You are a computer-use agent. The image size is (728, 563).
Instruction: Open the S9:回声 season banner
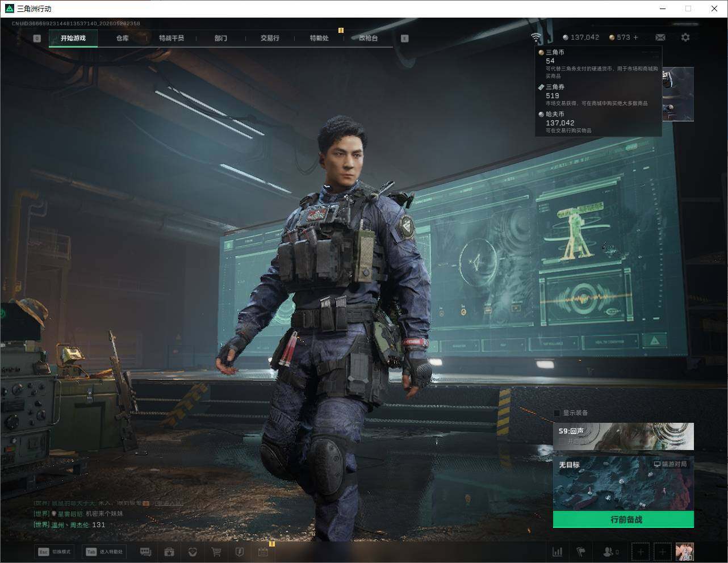[x=624, y=436]
